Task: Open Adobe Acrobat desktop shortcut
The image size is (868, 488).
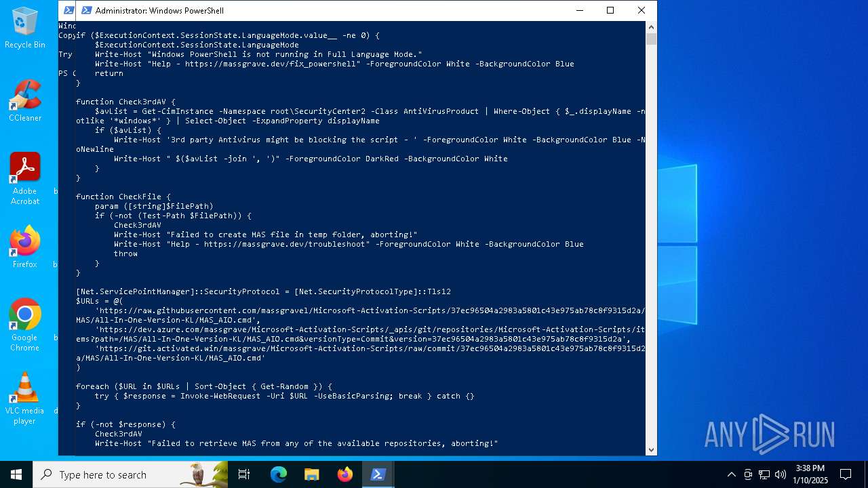Action: point(25,179)
